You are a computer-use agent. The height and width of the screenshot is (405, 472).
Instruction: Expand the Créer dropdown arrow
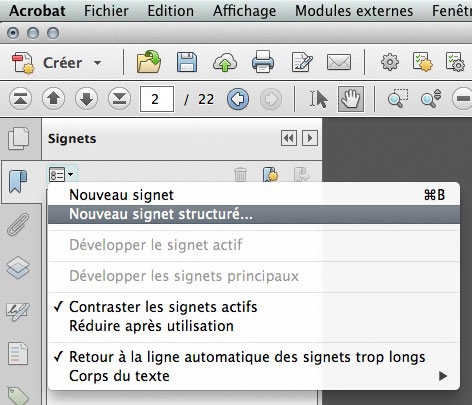[x=97, y=63]
